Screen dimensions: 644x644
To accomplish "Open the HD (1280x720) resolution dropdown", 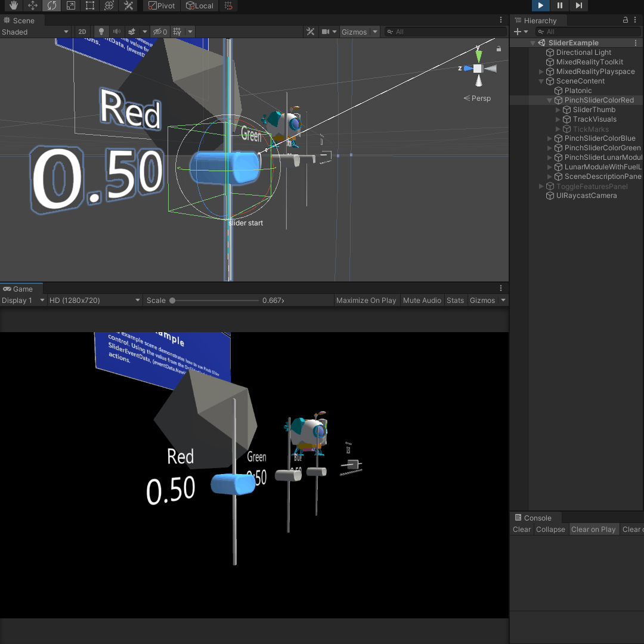I will (94, 300).
